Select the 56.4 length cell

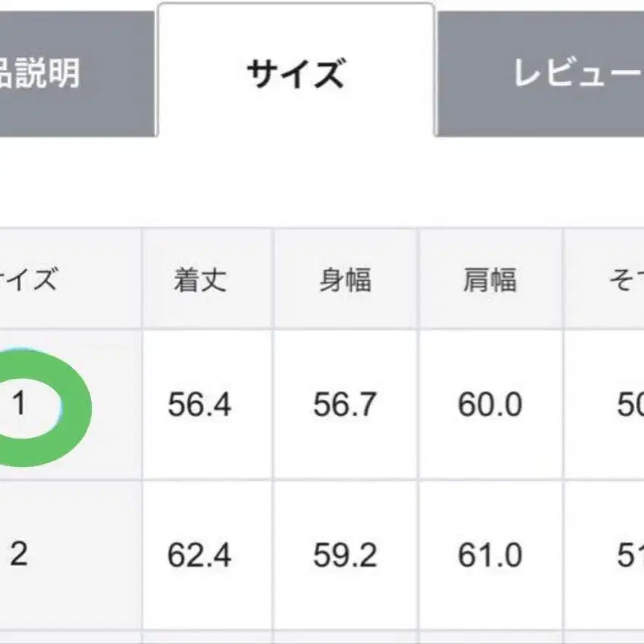click(200, 405)
